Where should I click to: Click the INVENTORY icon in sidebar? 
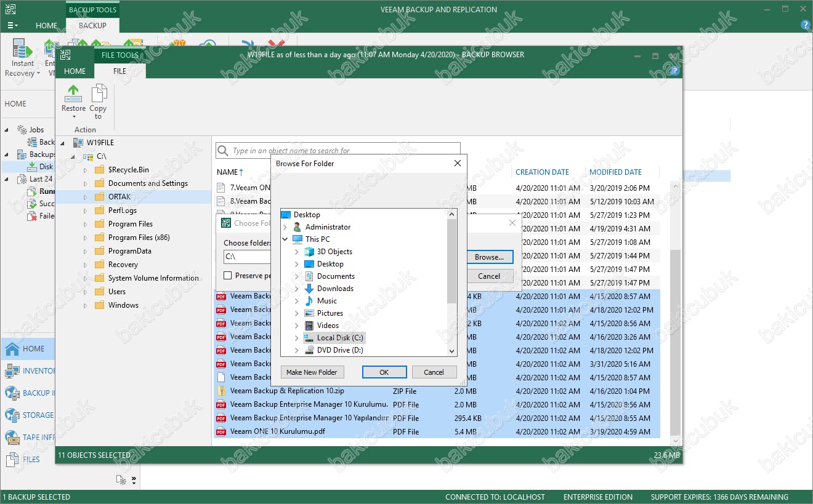12,371
